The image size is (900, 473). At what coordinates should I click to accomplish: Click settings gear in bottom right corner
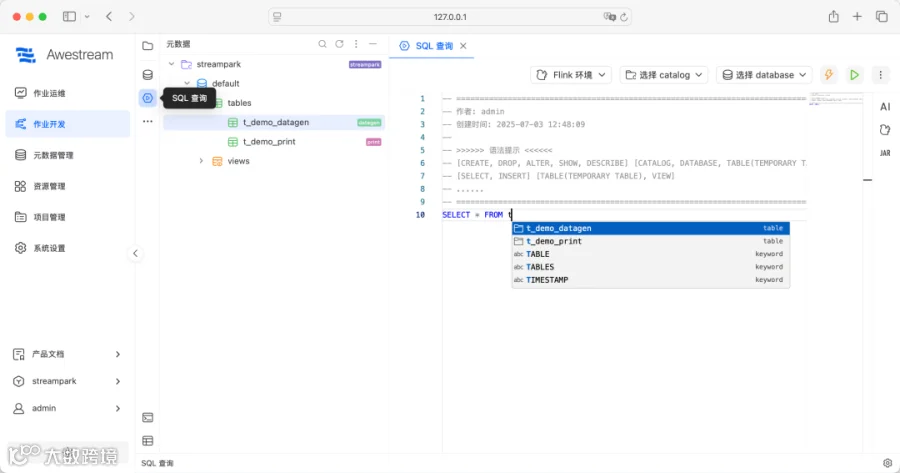[x=887, y=463]
